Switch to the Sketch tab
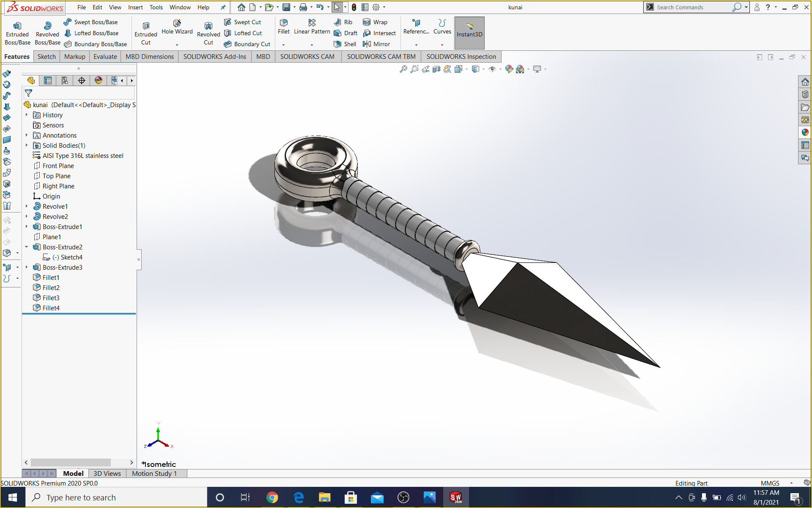This screenshot has height=508, width=812. 47,56
